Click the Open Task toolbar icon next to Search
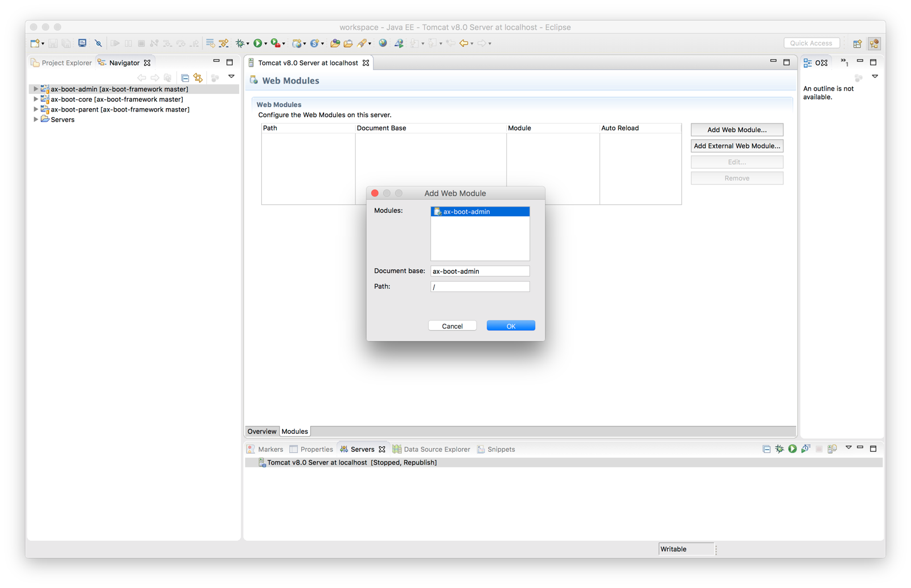Image resolution: width=911 pixels, height=588 pixels. point(348,43)
